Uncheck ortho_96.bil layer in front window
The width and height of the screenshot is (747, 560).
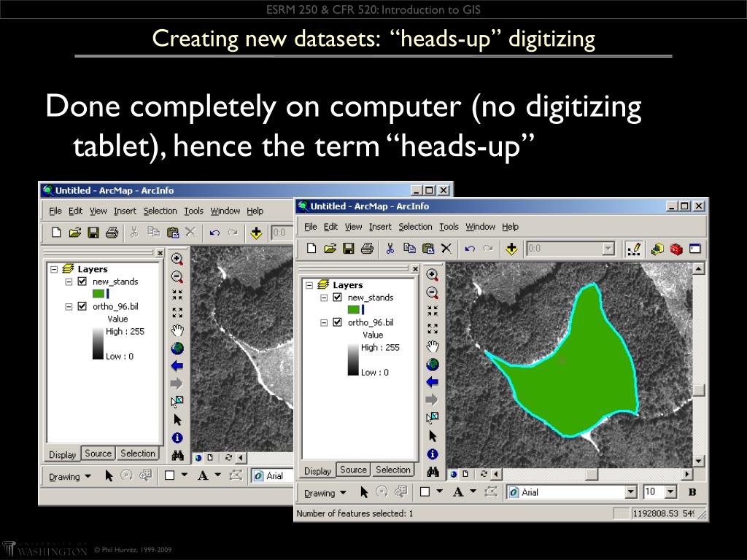click(x=337, y=322)
